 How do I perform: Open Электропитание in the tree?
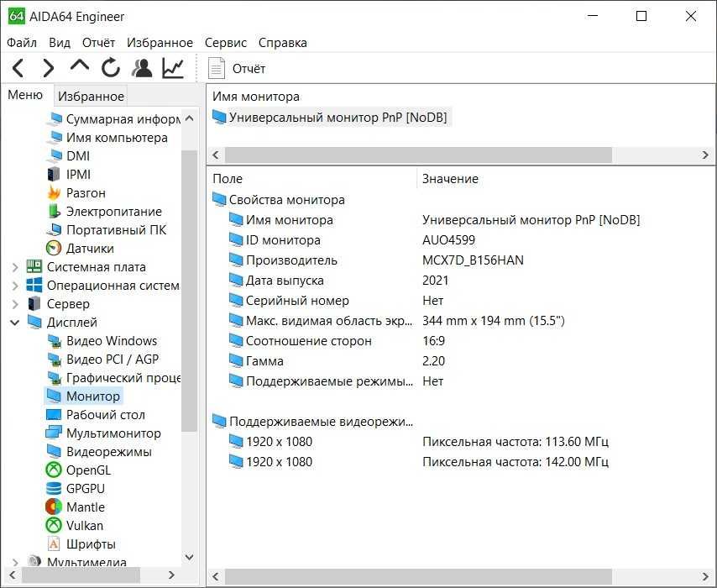(105, 212)
